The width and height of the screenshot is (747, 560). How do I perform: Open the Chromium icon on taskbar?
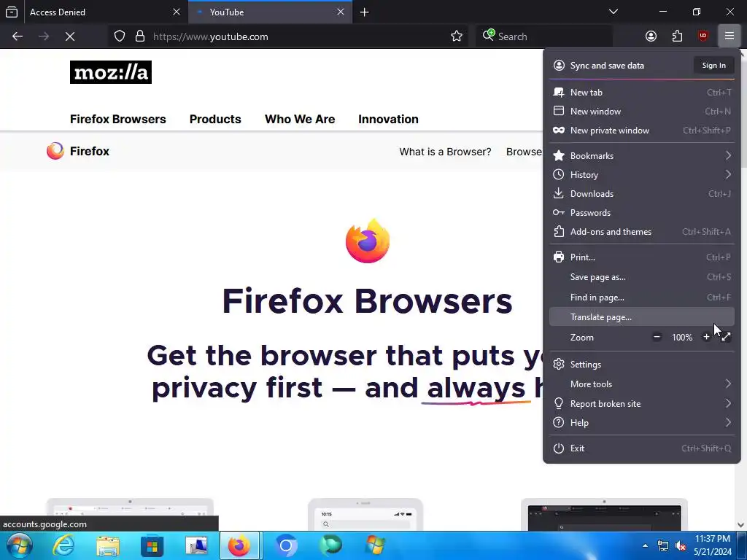point(286,545)
